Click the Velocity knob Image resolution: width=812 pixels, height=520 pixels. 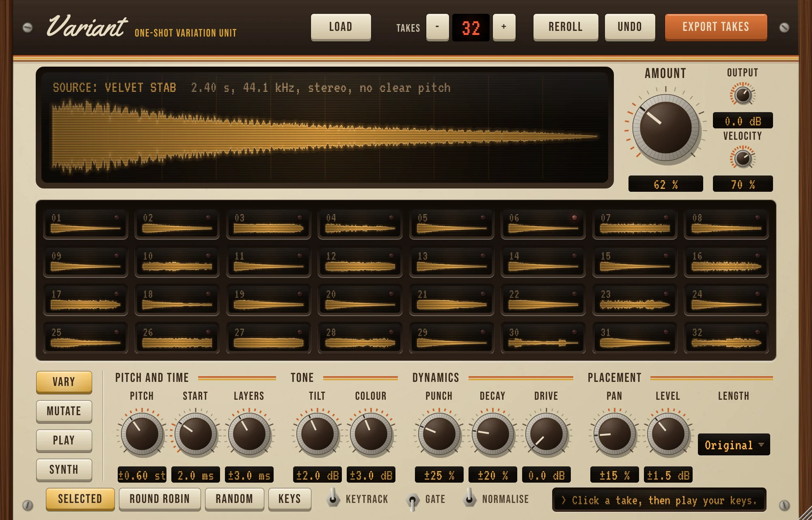[x=743, y=158]
